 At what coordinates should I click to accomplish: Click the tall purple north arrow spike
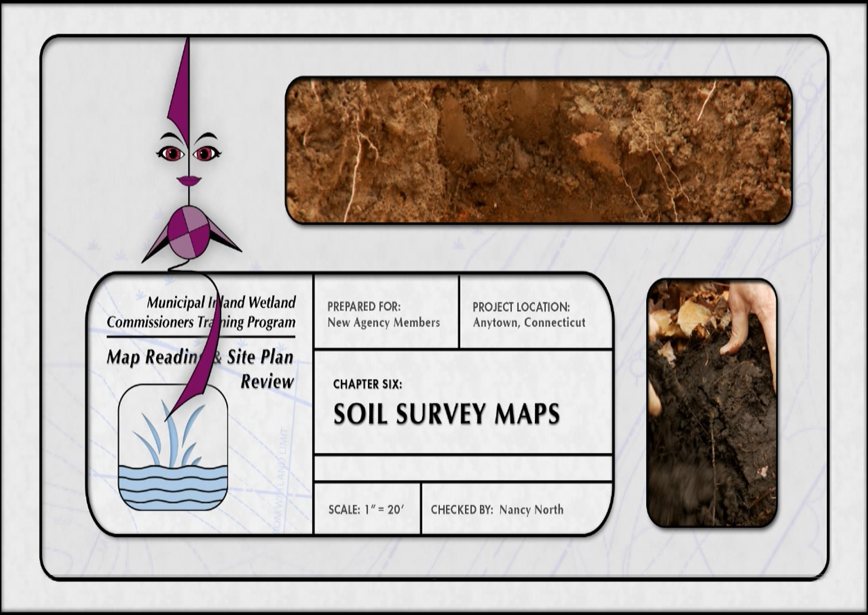point(180,91)
